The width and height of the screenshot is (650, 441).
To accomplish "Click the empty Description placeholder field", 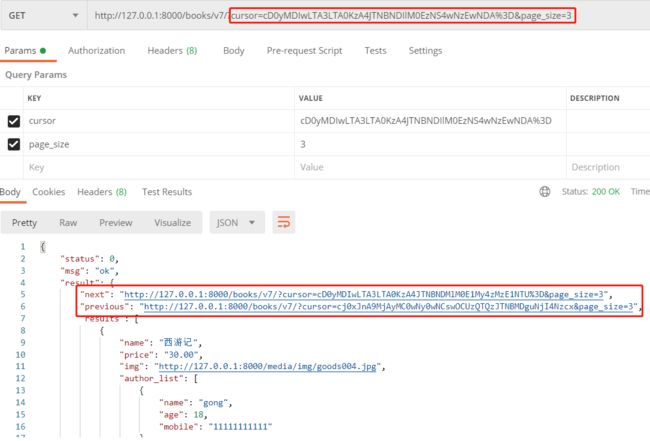I will point(608,167).
